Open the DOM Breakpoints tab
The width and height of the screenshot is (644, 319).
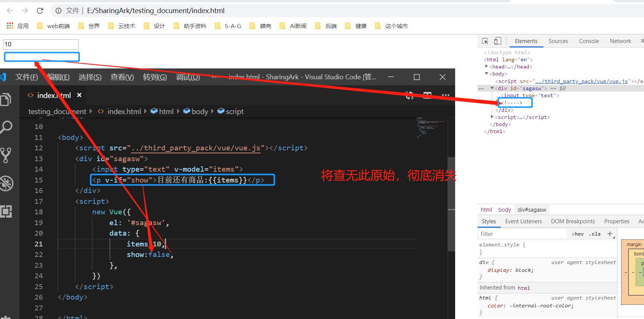pyautogui.click(x=573, y=221)
